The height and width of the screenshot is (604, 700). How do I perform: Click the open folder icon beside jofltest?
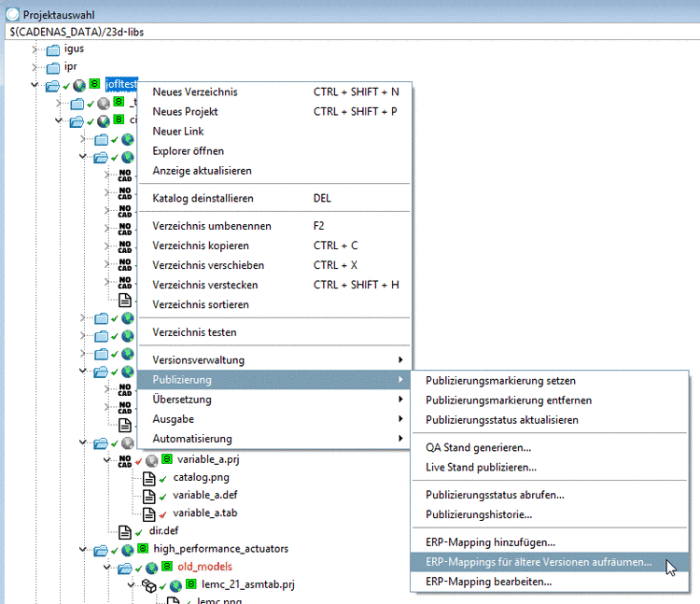52,85
